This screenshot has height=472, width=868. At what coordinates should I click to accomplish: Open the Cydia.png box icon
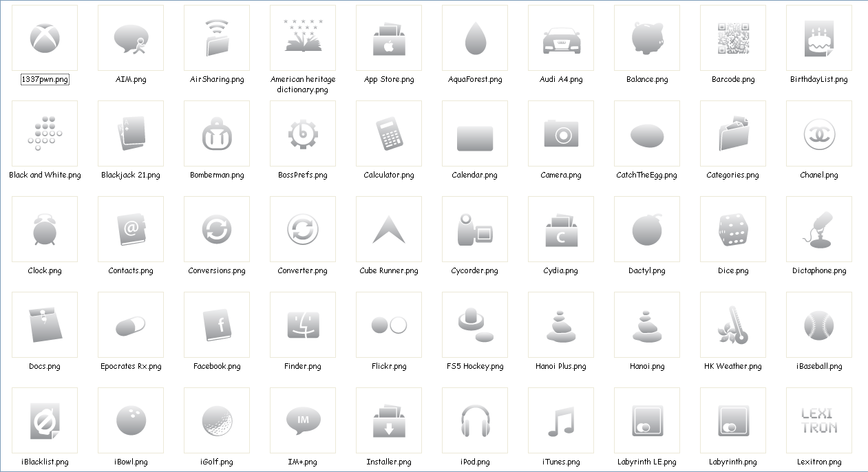point(561,229)
